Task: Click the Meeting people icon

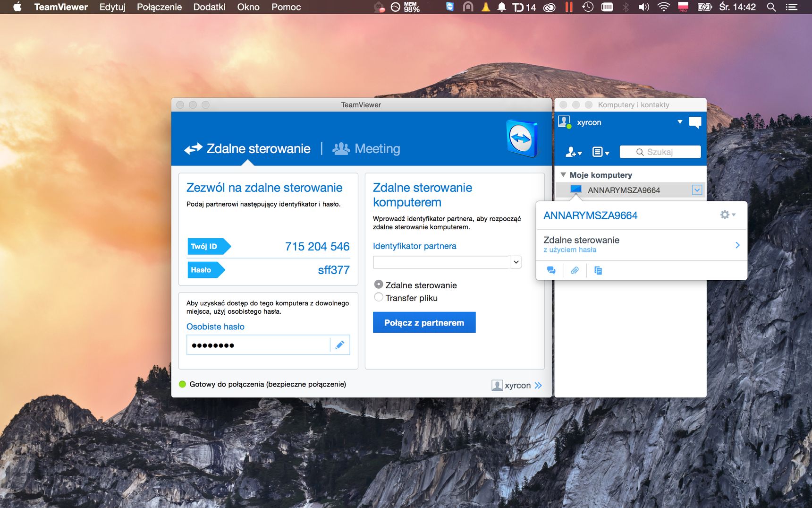Action: [x=341, y=149]
